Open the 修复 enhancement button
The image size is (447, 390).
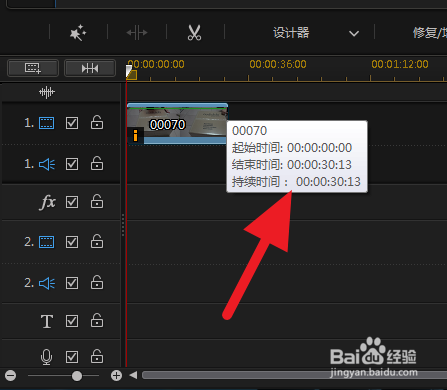(430, 33)
